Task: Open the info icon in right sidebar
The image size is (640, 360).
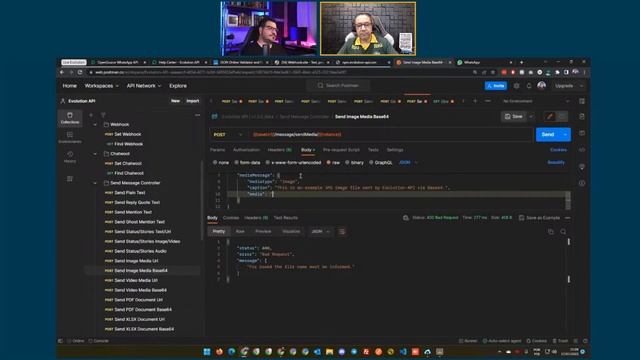Action: (582, 183)
